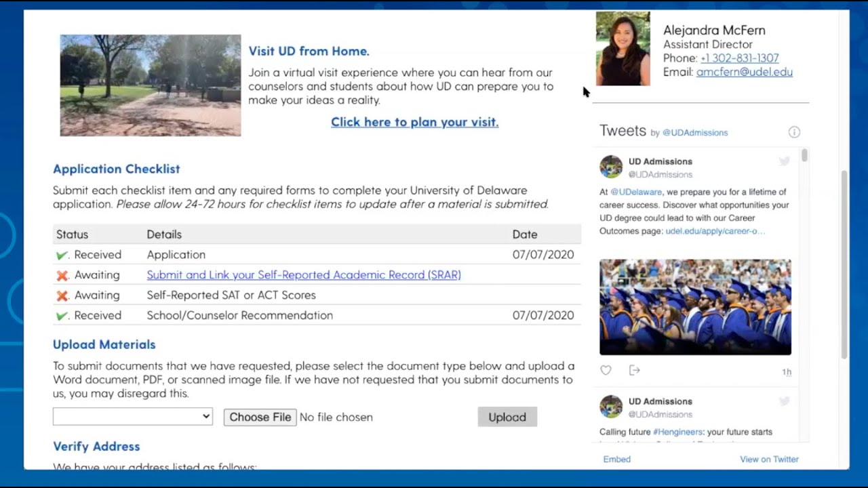Click the campus walkway photo
Viewport: 868px width, 488px height.
tap(151, 85)
